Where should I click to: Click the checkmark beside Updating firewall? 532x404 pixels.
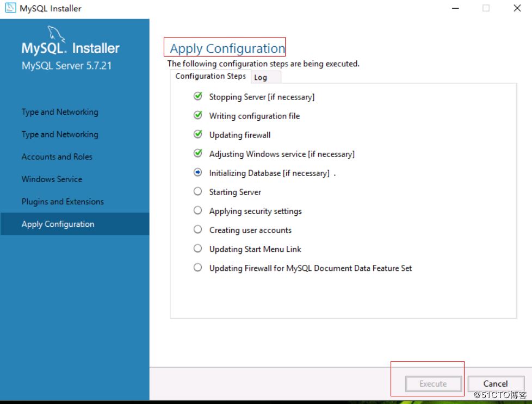click(x=198, y=134)
